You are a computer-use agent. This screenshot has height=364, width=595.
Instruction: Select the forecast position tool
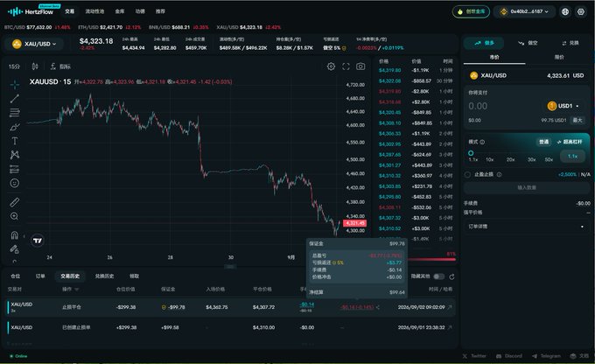14,169
